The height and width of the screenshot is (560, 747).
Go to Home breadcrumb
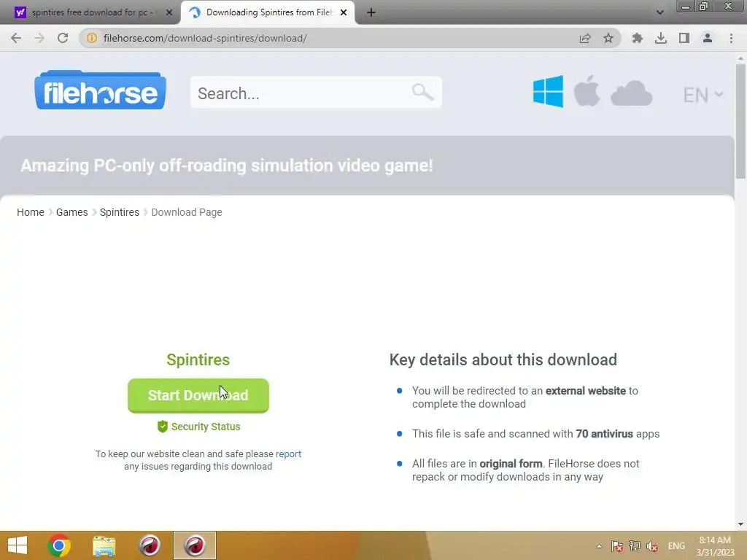pos(31,212)
